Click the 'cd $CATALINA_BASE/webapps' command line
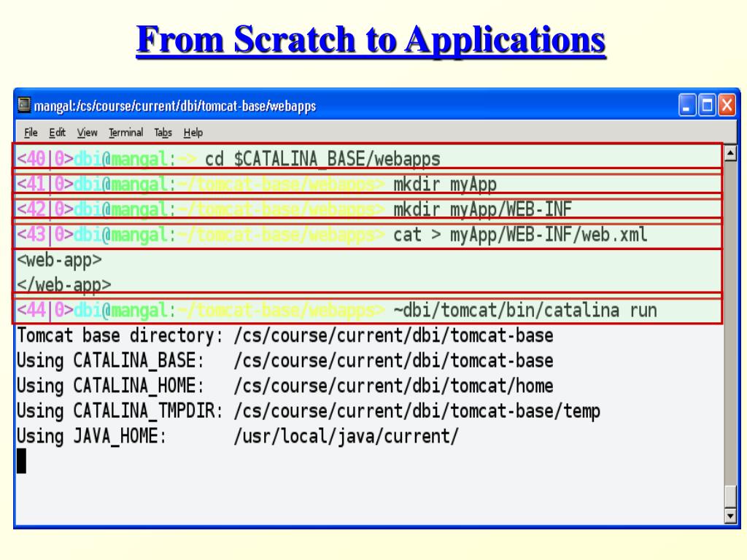Image resolution: width=747 pixels, height=560 pixels. click(368, 158)
